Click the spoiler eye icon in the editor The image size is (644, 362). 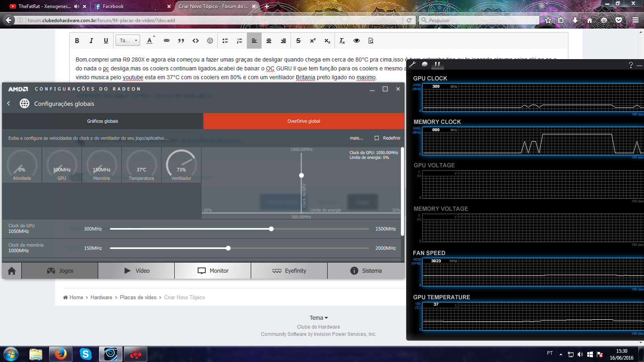click(357, 41)
